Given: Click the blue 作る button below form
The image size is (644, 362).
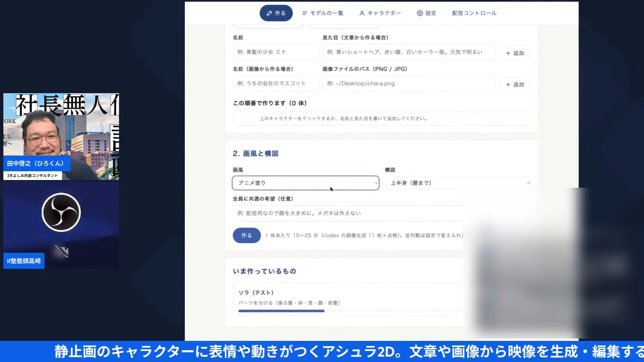Looking at the screenshot, I should (247, 235).
